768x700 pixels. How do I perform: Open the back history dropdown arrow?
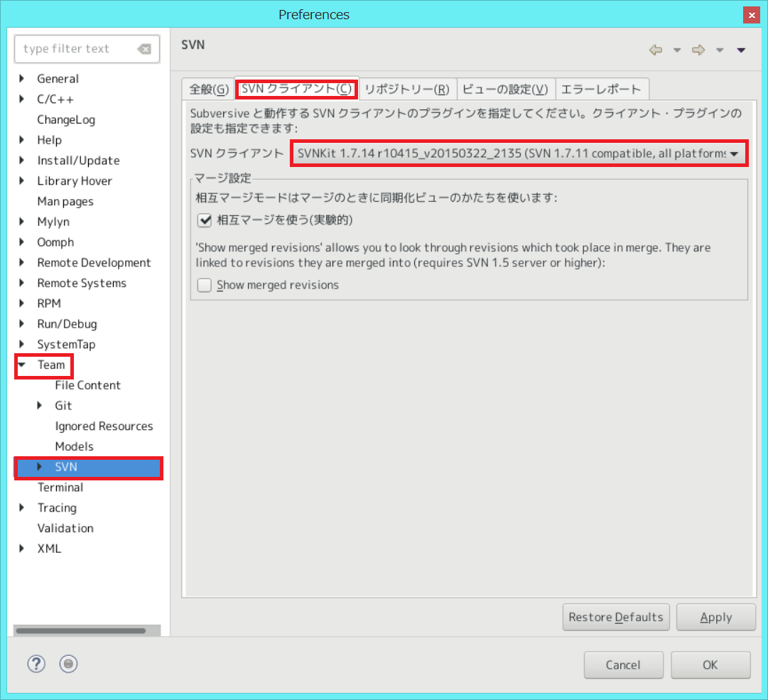tap(677, 50)
